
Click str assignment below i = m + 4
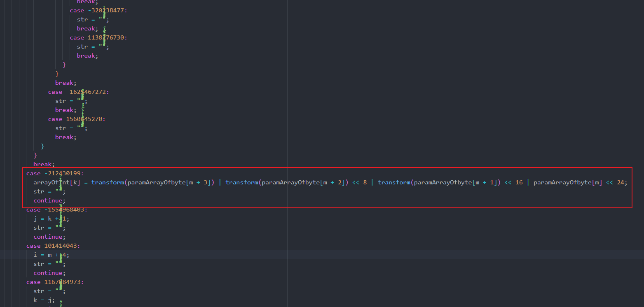click(x=49, y=264)
